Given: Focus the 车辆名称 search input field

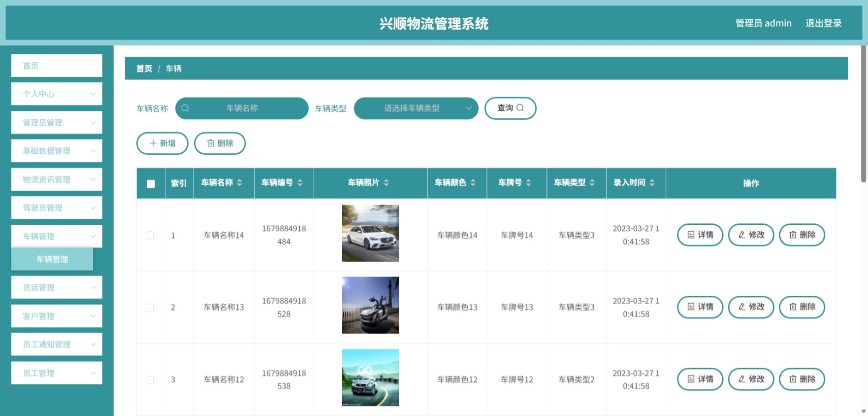Looking at the screenshot, I should click(x=242, y=108).
